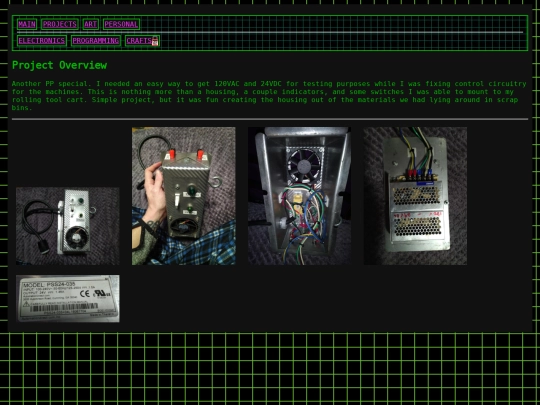The height and width of the screenshot is (405, 540).
Task: Select the paragraph starting "Another PP special"
Action: point(270,95)
